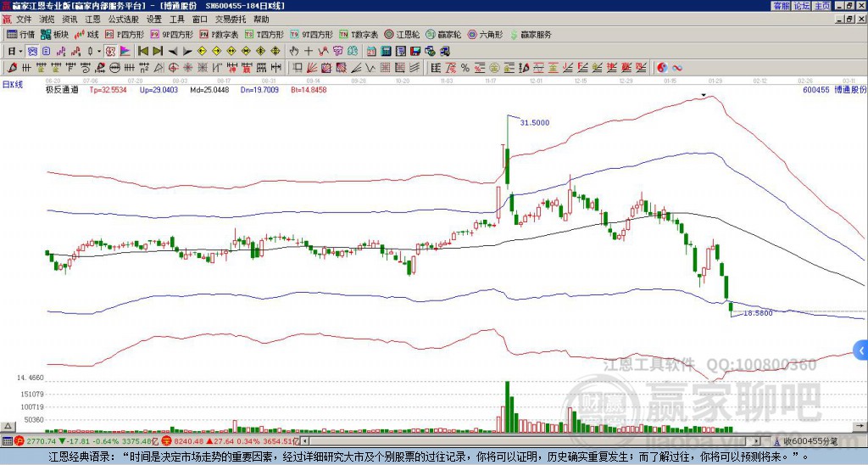The image size is (868, 465).
Task: Step chart right with black right arrow
Action: [187, 52]
